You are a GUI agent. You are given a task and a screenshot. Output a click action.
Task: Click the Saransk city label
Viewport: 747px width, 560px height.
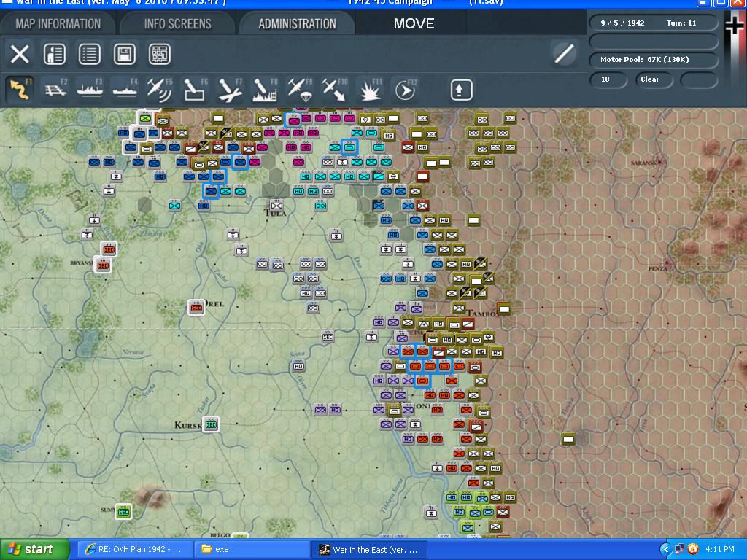(x=644, y=163)
